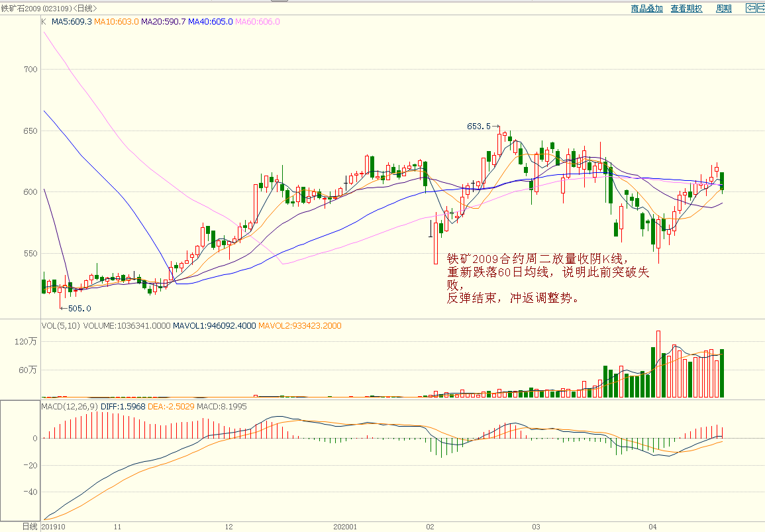
Task: Click the 505.0 low price marker
Action: 79,308
